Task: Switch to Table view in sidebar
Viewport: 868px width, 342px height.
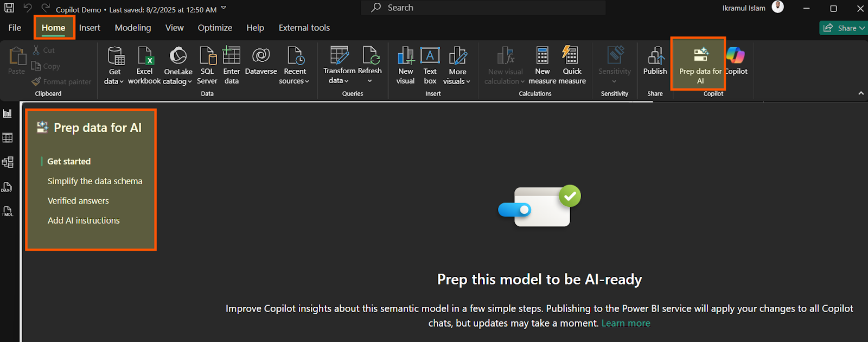Action: click(8, 138)
